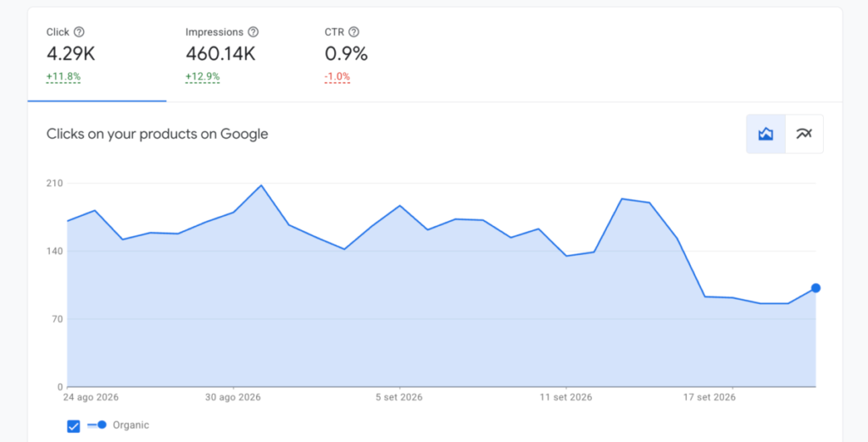The width and height of the screenshot is (868, 442).
Task: Click the 30 ago 2026 axis label
Action: pyautogui.click(x=234, y=397)
